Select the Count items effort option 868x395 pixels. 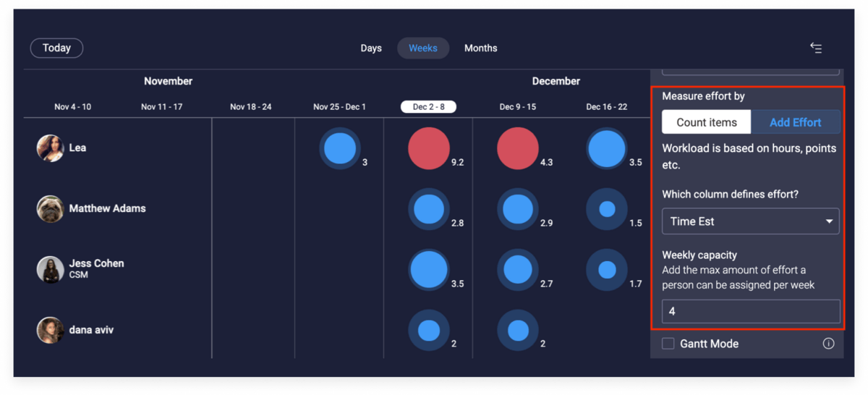coord(707,122)
